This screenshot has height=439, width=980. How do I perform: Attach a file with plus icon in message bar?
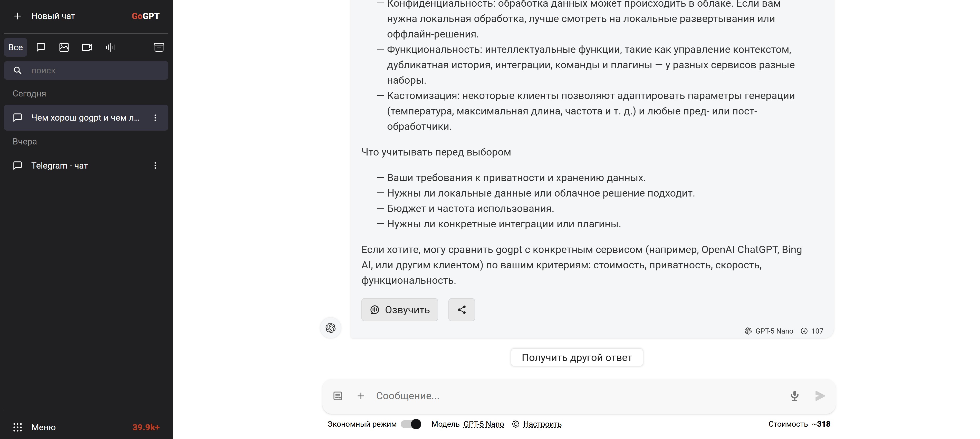[361, 396]
